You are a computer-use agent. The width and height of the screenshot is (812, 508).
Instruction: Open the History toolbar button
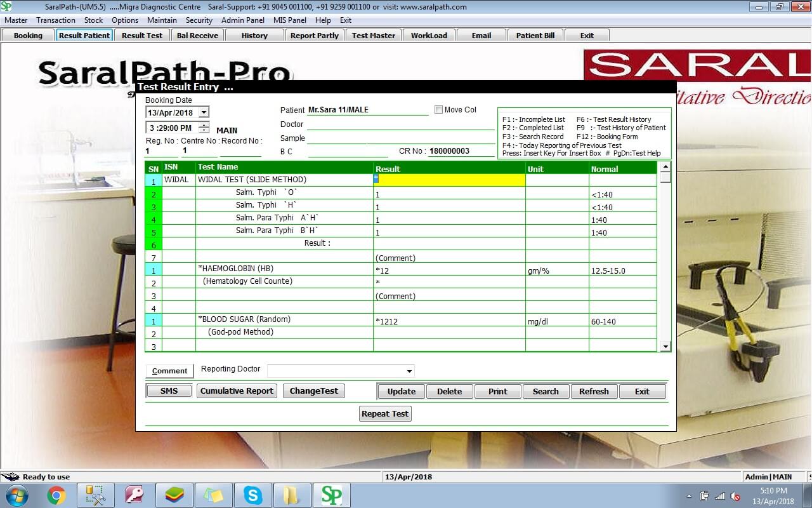pos(254,36)
